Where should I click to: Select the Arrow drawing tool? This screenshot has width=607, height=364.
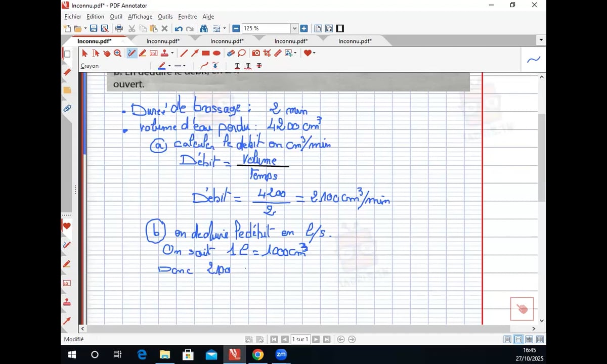[x=195, y=53]
